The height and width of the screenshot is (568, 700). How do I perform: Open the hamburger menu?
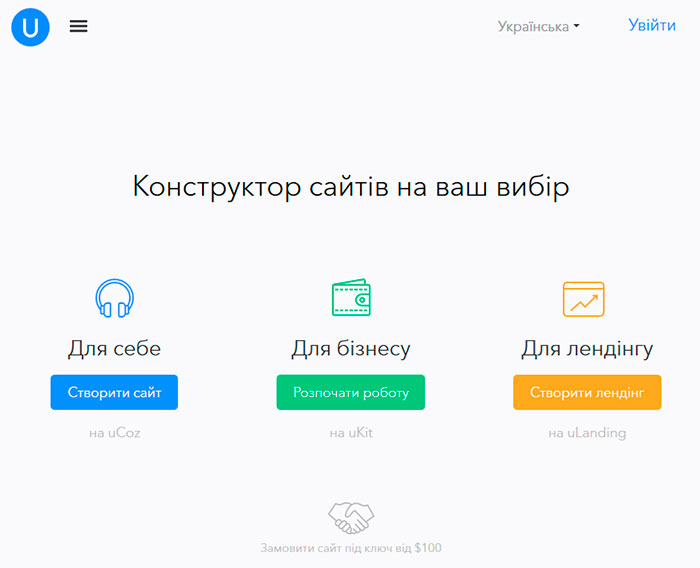(x=79, y=26)
